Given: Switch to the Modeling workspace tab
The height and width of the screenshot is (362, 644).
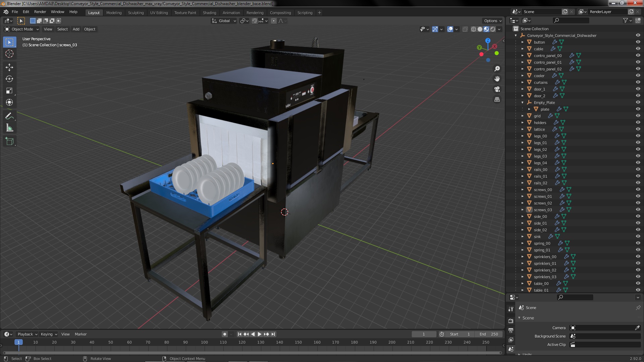Looking at the screenshot, I should tap(114, 13).
